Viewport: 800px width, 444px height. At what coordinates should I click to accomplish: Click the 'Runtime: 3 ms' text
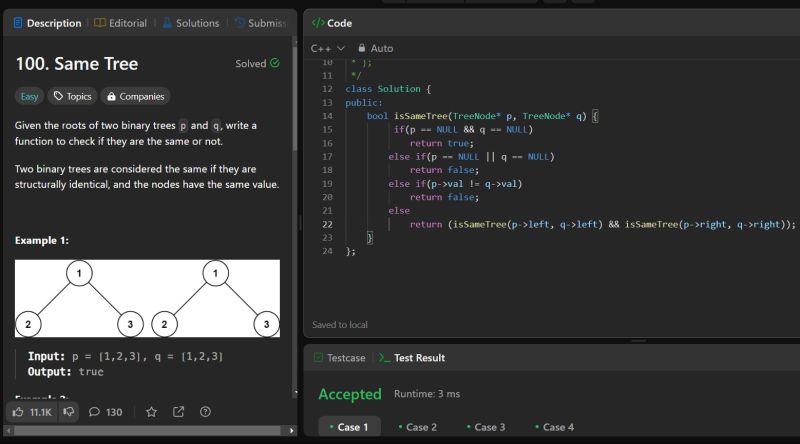pos(427,394)
